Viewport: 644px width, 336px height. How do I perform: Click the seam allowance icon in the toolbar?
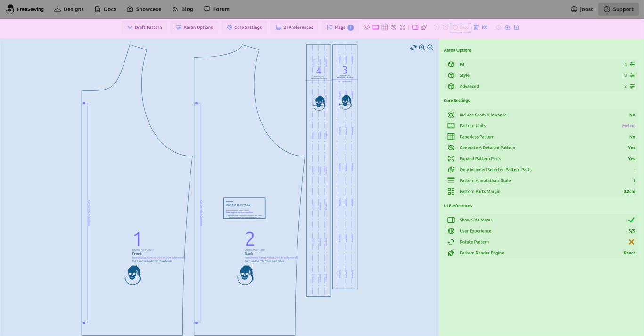coord(367,27)
